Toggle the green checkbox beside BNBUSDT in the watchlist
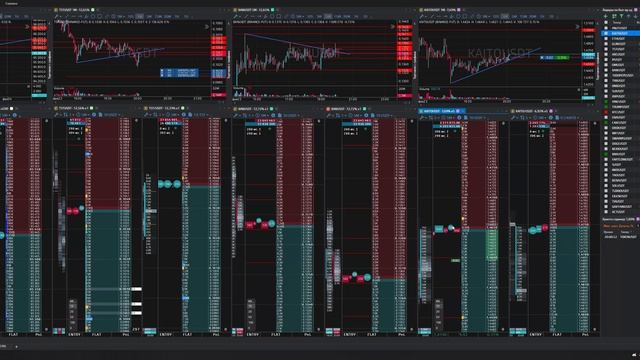Image resolution: width=640 pixels, height=360 pixels. (x=606, y=154)
